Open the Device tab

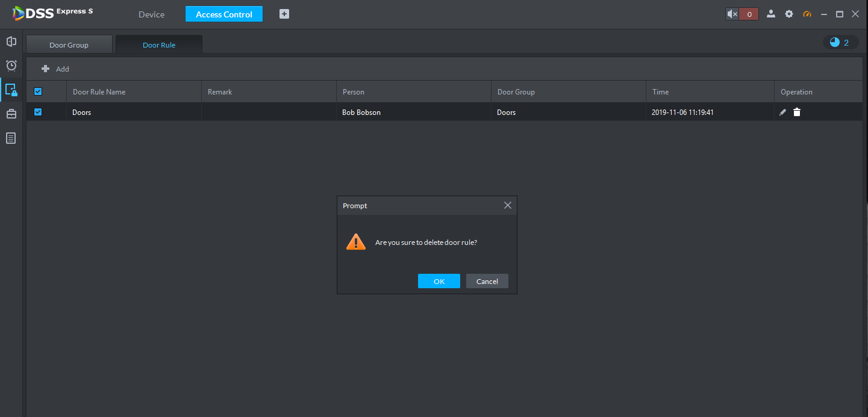151,14
